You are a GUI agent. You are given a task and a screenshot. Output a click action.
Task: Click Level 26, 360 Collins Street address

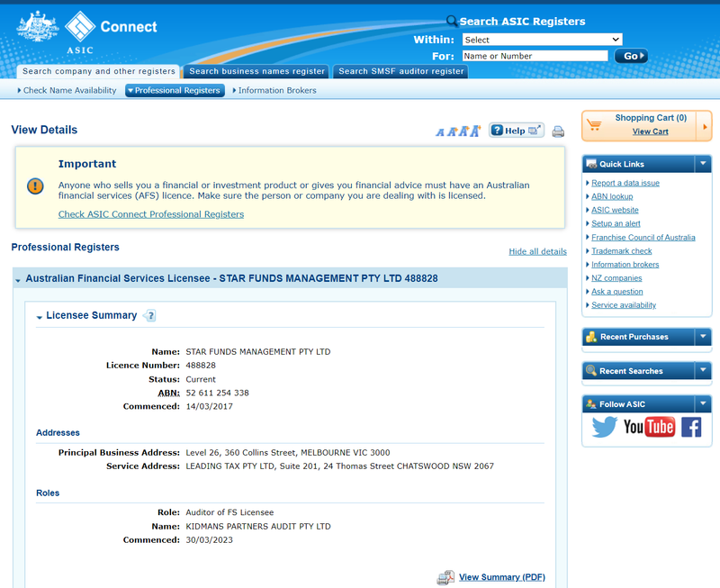[x=288, y=453]
